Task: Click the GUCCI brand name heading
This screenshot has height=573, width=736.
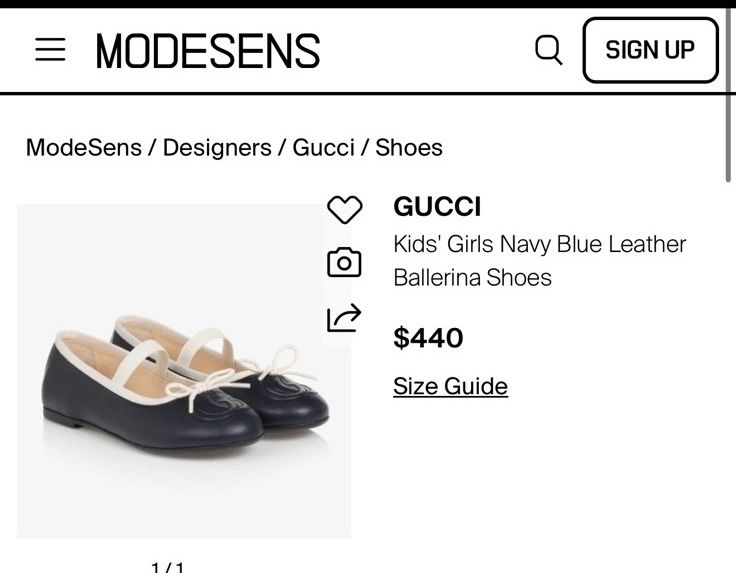Action: pos(437,207)
